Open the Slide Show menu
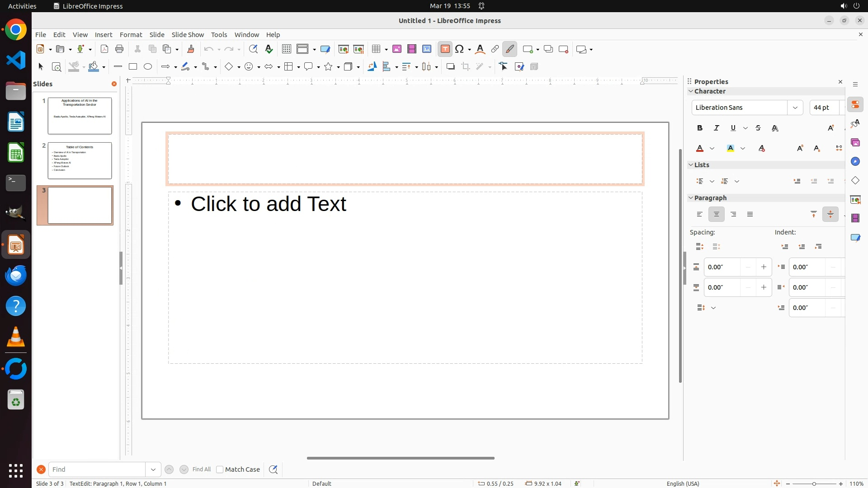The height and width of the screenshot is (488, 868). click(188, 35)
